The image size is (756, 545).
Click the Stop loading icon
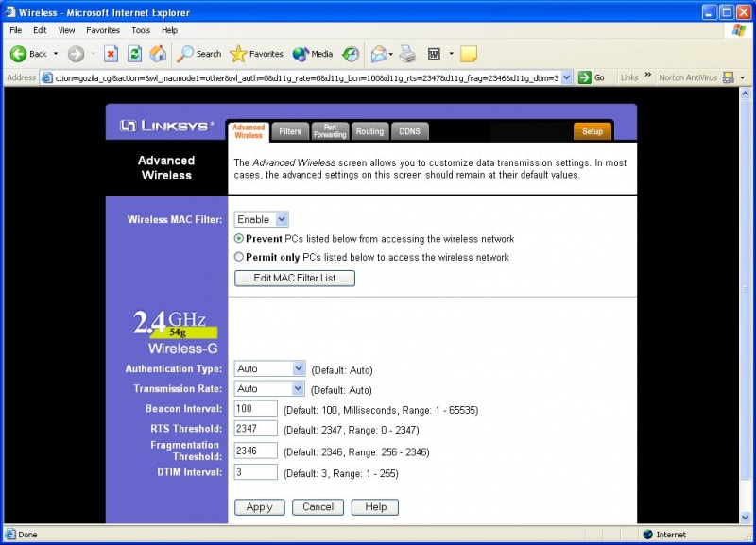pos(110,54)
